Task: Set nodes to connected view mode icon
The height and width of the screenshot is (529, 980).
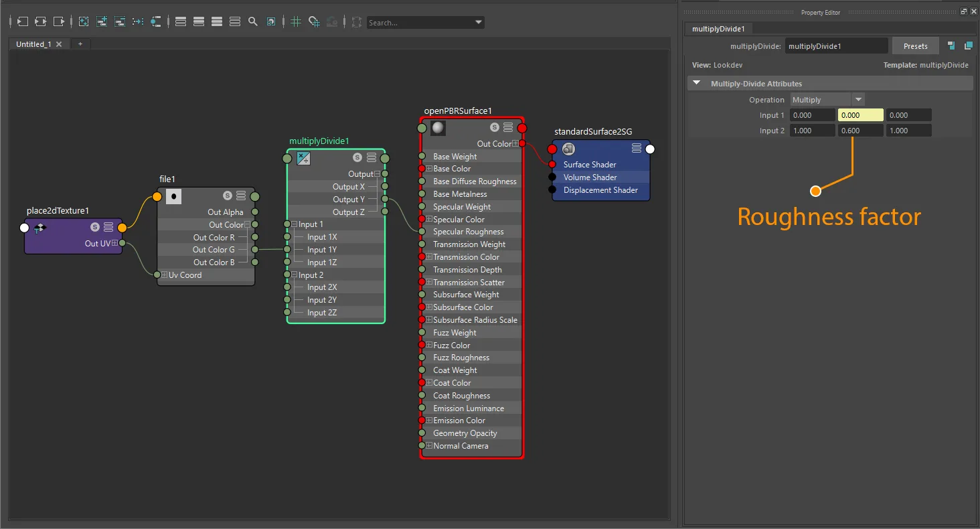Action: pos(199,21)
